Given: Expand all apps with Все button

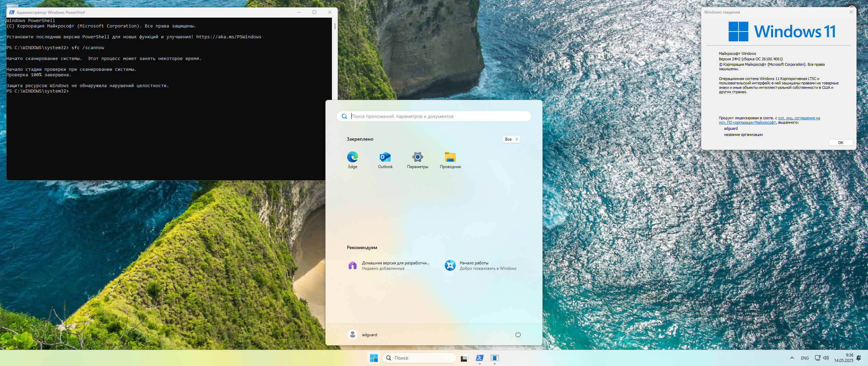Looking at the screenshot, I should point(511,139).
